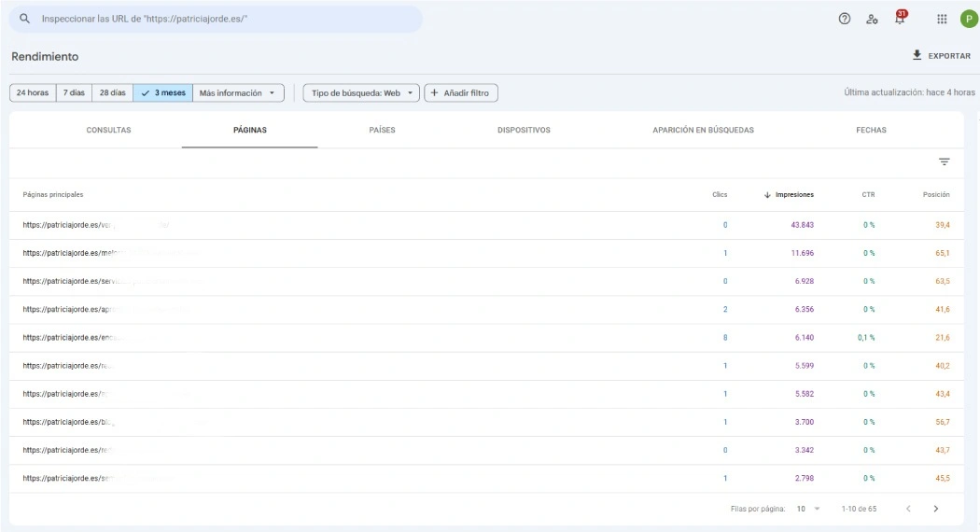Select the 7 días date range
This screenshot has width=980, height=532.
[74, 92]
